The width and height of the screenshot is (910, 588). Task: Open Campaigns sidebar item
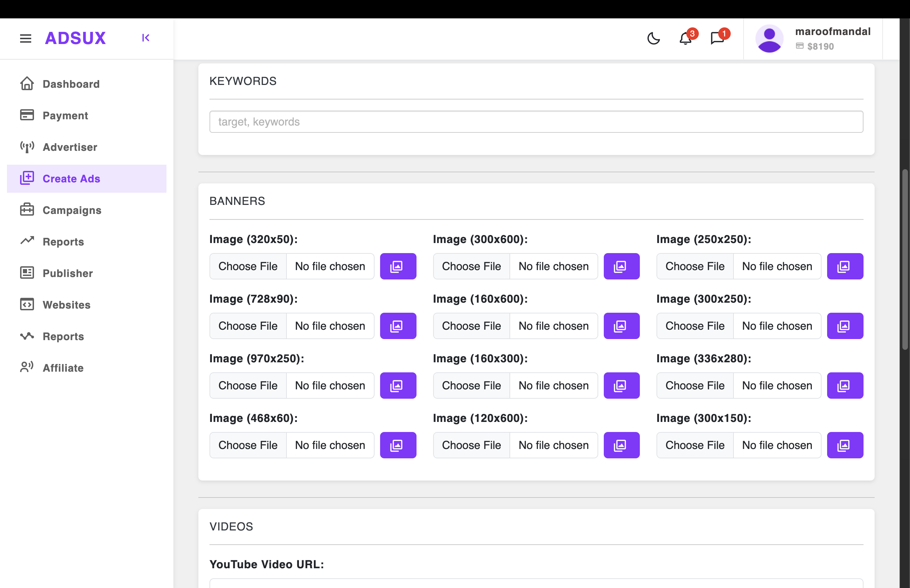(x=72, y=210)
